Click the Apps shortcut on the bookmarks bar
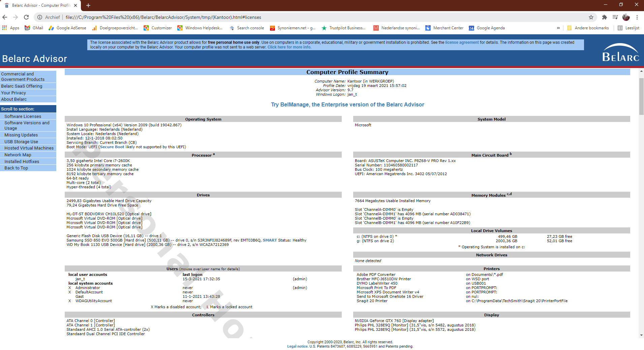Viewport: 644px width, 350px height. [x=11, y=28]
